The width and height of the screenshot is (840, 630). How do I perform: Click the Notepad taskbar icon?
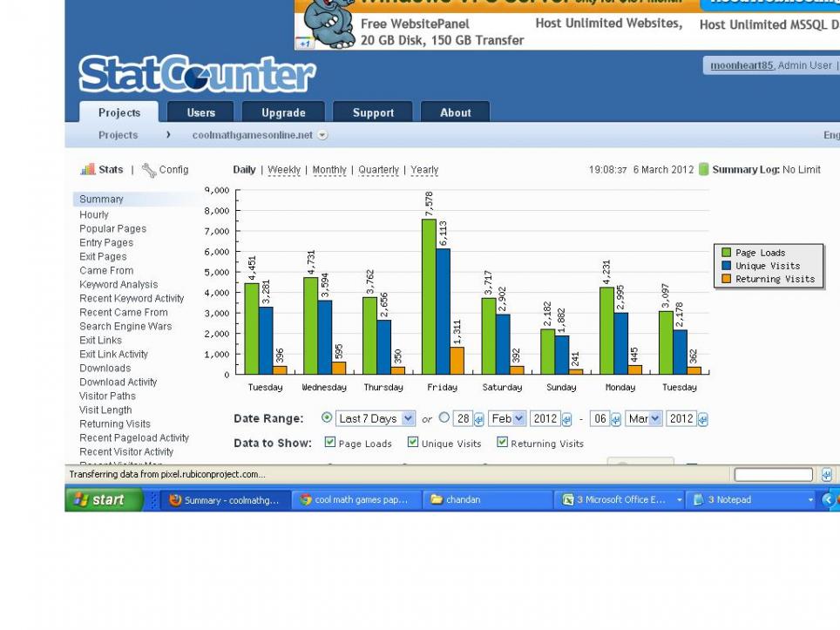(x=698, y=500)
